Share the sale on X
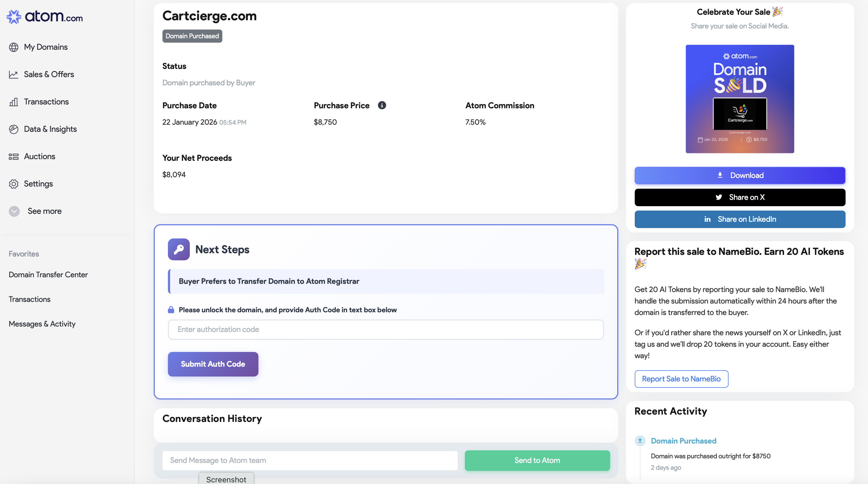The width and height of the screenshot is (868, 484). (x=740, y=197)
